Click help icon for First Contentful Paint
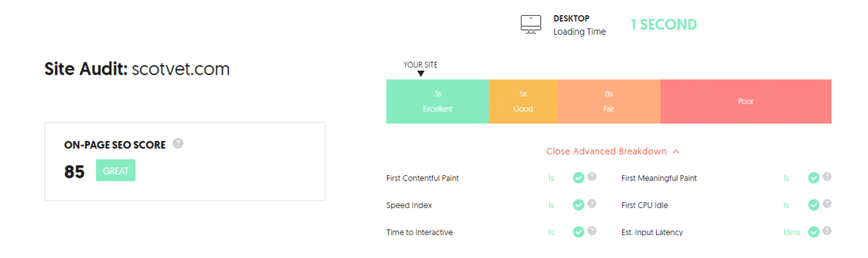The height and width of the screenshot is (258, 868). pos(592,177)
